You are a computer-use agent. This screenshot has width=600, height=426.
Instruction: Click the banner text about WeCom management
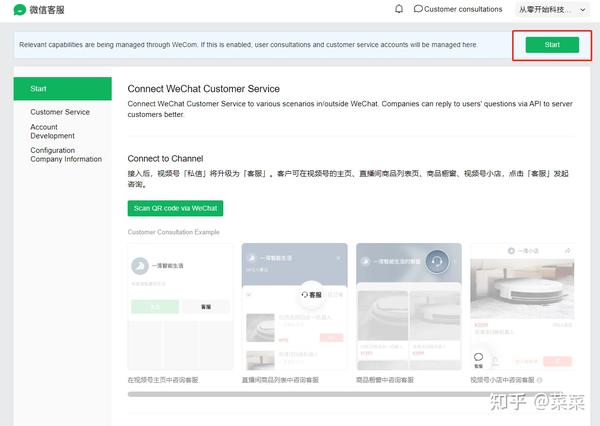[248, 45]
